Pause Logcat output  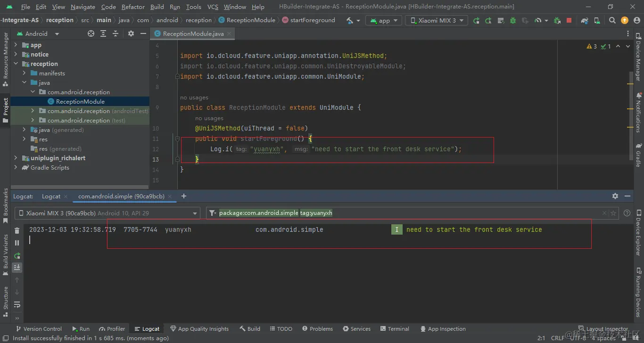[17, 243]
